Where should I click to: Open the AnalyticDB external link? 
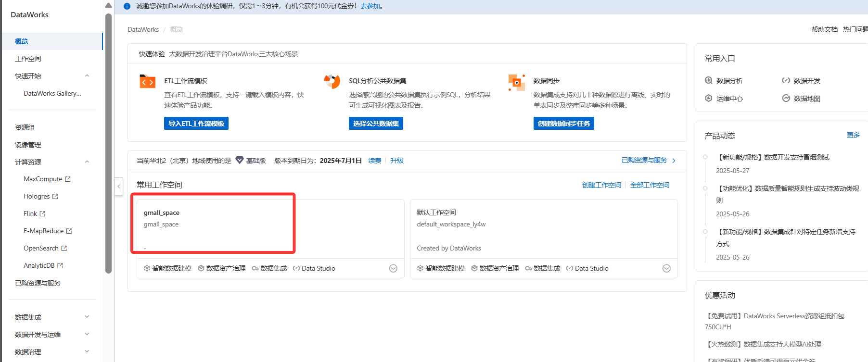pyautogui.click(x=43, y=265)
